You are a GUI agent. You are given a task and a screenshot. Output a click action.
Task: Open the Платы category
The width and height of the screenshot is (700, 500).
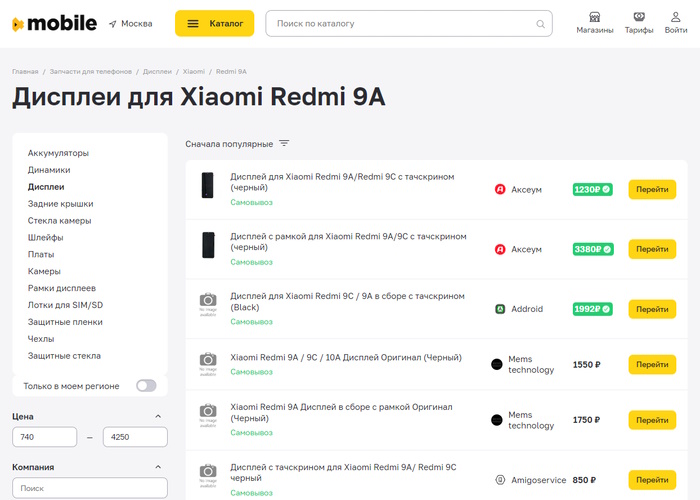point(41,255)
